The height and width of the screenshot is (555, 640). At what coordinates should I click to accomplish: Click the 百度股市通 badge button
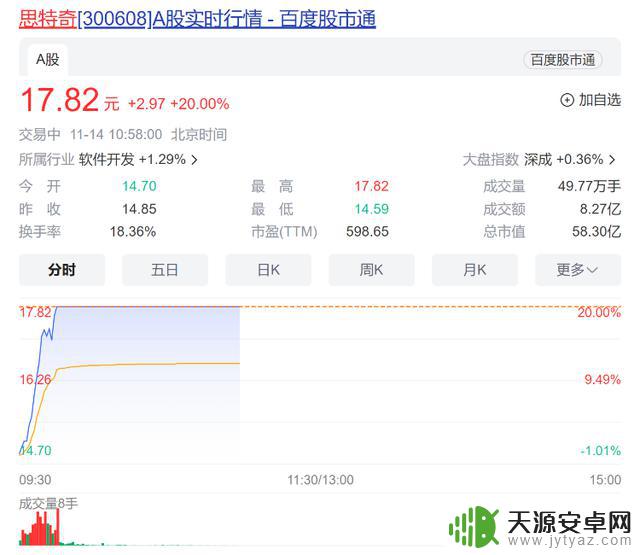(x=562, y=60)
